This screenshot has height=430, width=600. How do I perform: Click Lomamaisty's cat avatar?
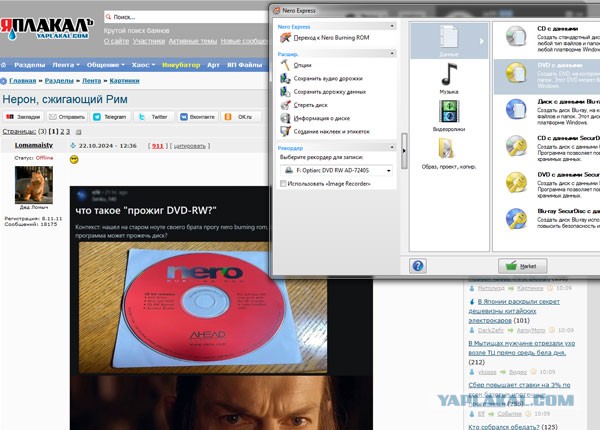click(34, 185)
